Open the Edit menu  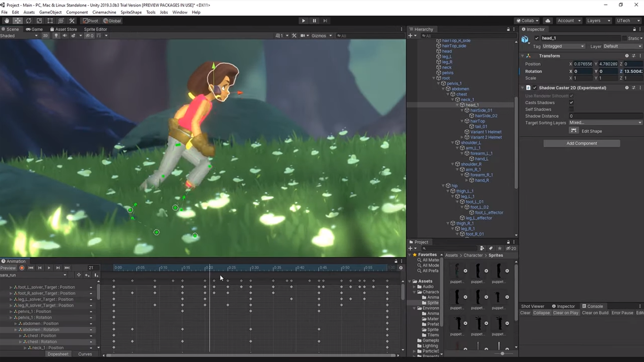[15, 12]
